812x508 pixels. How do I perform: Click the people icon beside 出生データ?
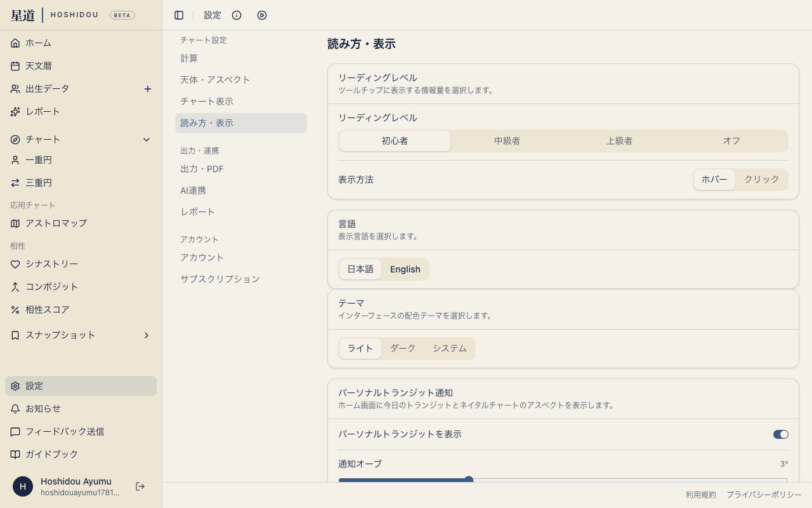coord(15,89)
